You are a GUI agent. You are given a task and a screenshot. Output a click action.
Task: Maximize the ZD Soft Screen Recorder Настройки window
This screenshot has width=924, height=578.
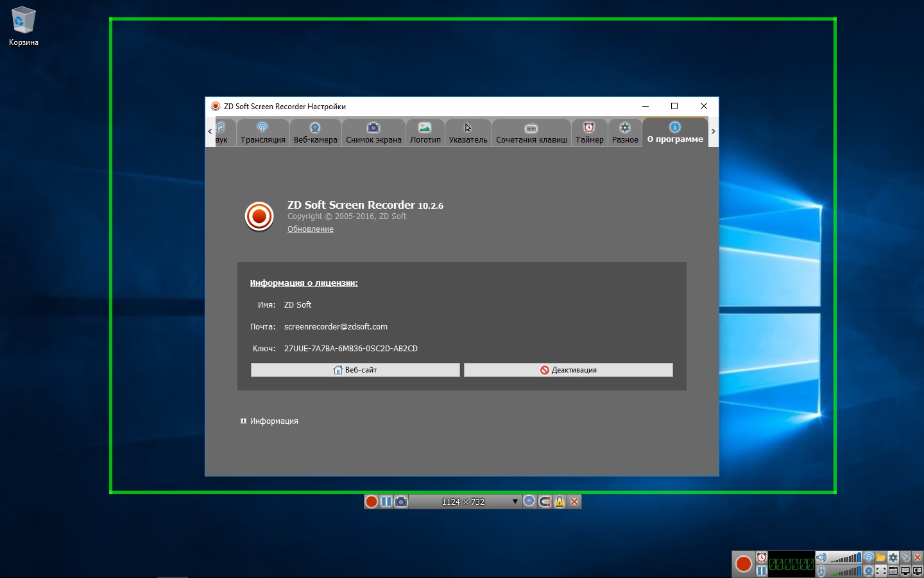pyautogui.click(x=674, y=107)
